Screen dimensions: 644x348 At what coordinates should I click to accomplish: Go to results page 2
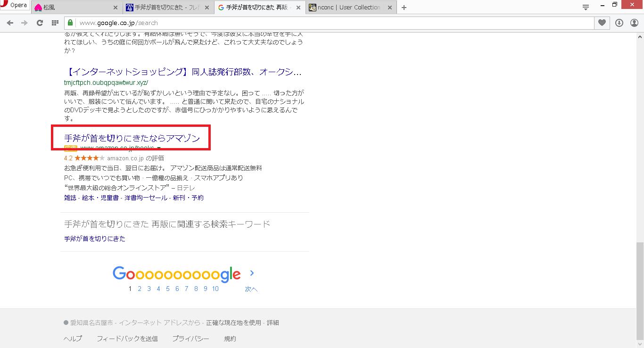[x=140, y=289]
